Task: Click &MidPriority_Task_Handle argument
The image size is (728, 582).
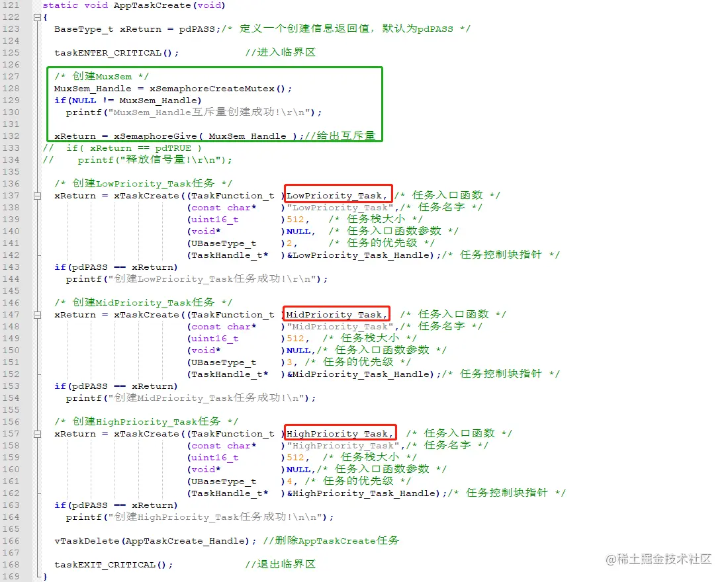Action: point(360,374)
